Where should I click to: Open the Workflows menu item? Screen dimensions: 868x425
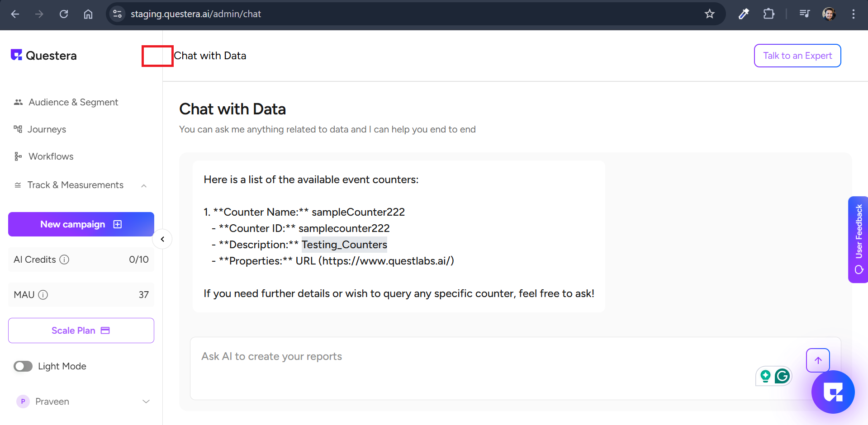click(51, 156)
